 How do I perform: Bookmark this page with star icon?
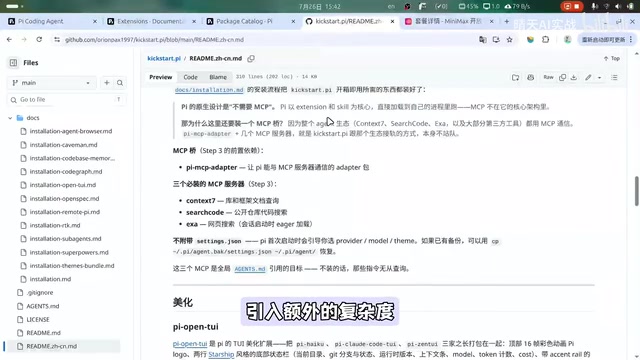point(509,40)
